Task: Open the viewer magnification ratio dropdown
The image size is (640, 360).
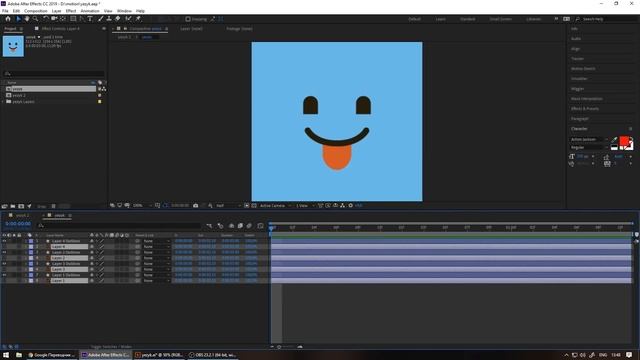Action: 142,206
